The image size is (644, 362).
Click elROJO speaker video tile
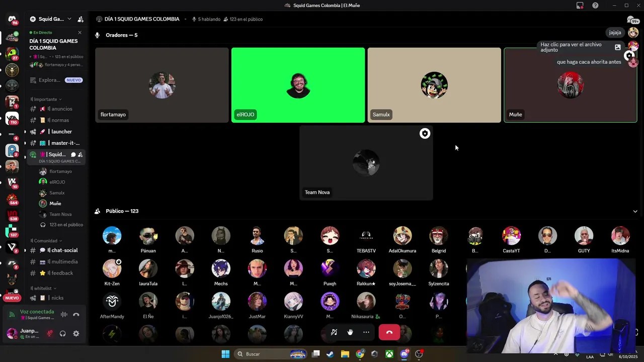tap(298, 85)
